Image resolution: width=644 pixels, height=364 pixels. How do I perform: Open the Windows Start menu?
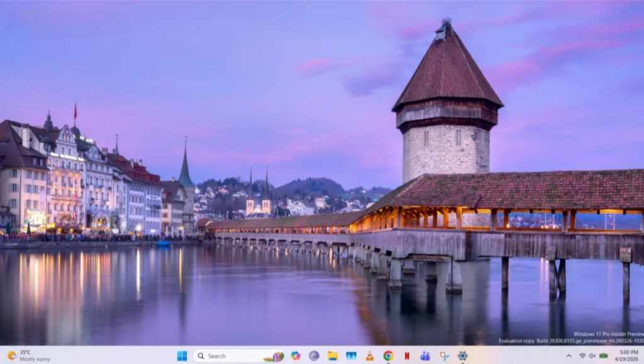point(182,356)
